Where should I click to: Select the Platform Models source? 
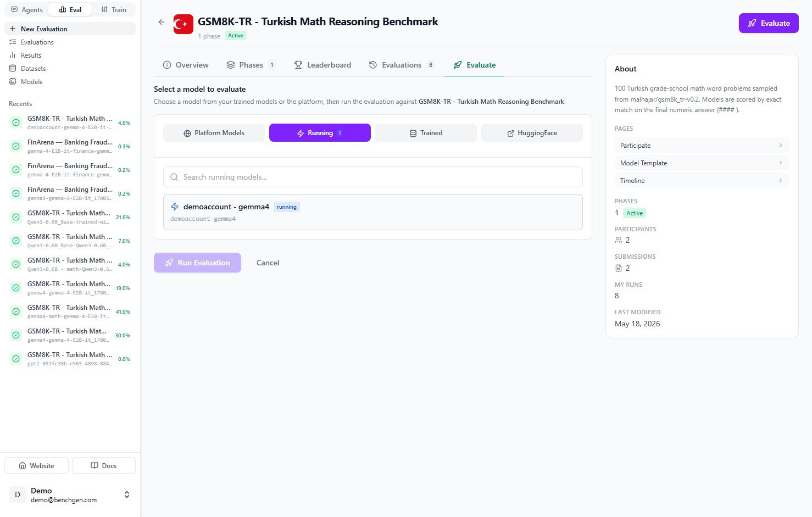pyautogui.click(x=214, y=133)
